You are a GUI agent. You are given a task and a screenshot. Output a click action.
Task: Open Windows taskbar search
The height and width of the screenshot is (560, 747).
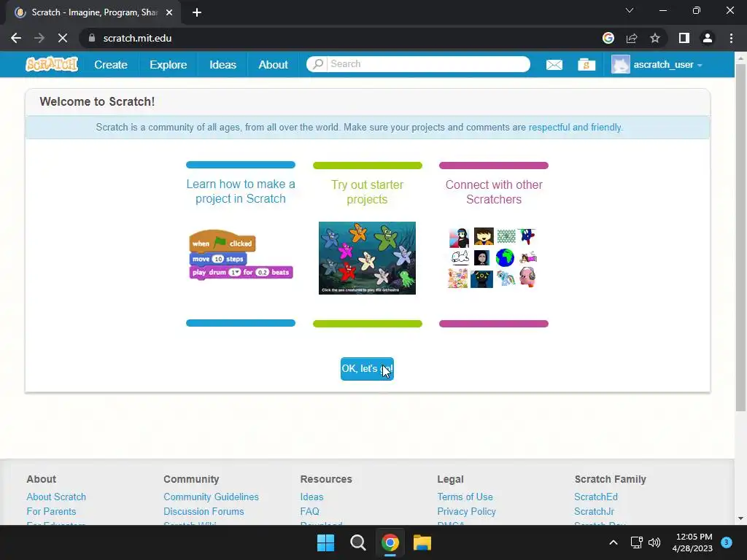pos(357,542)
